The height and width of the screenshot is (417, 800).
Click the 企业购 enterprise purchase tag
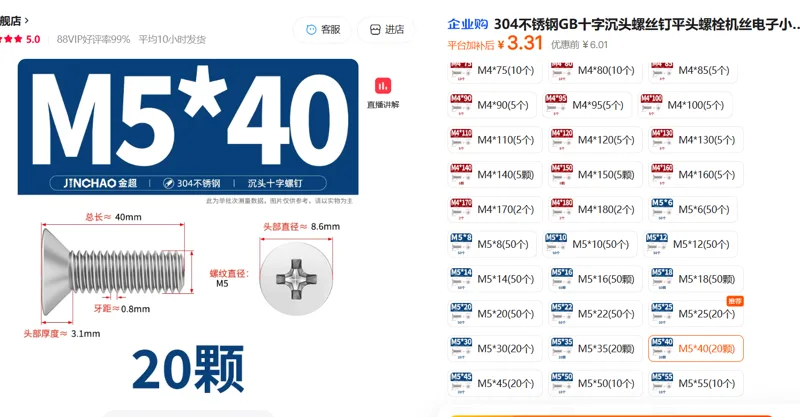(468, 23)
